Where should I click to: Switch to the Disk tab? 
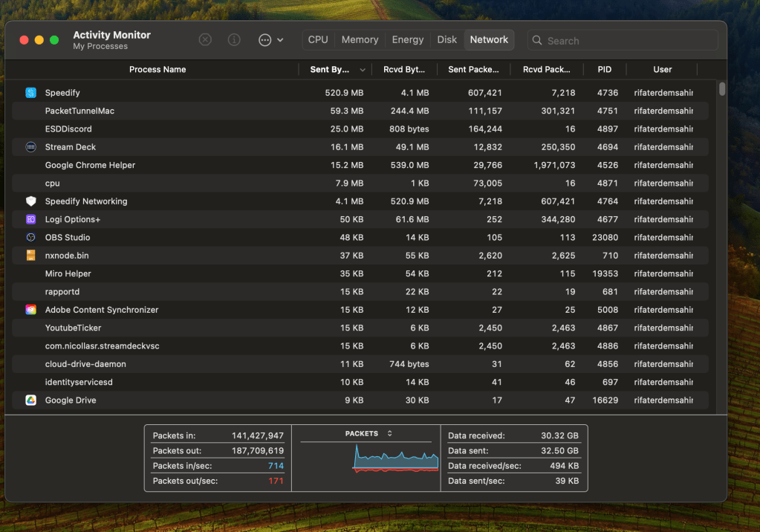coord(447,40)
